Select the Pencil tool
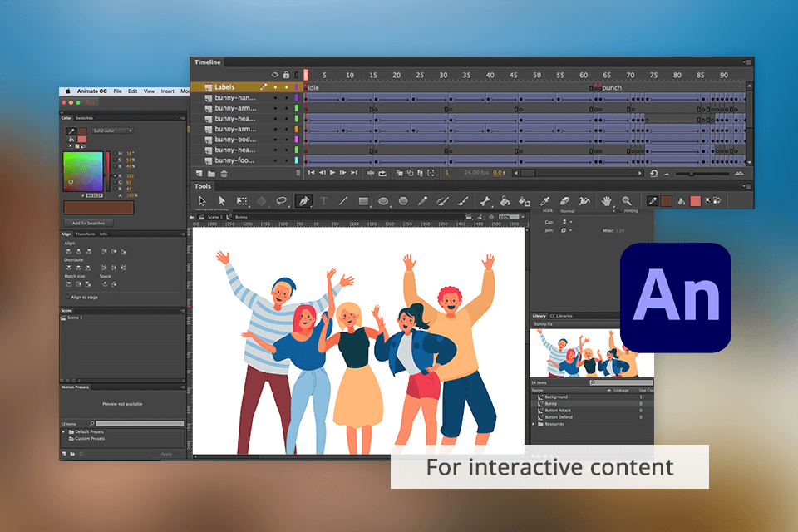 click(422, 201)
